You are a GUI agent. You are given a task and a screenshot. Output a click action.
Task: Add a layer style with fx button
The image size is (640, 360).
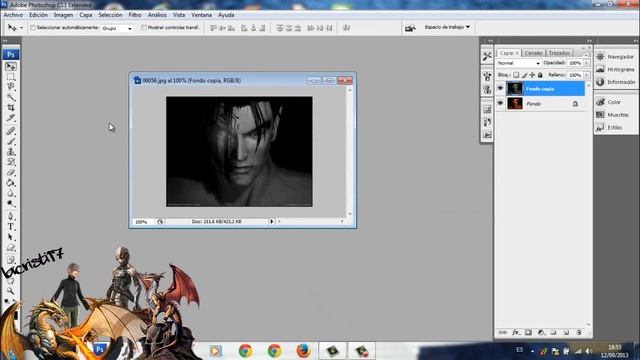pos(516,333)
